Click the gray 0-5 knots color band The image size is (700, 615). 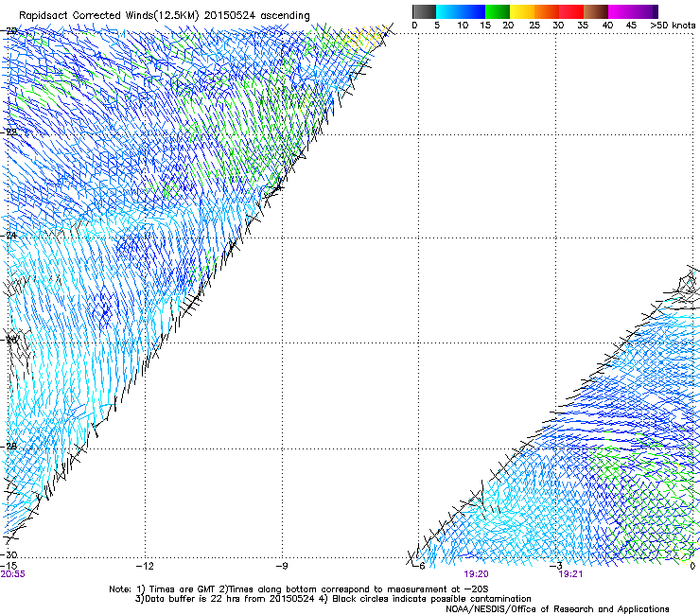point(424,11)
